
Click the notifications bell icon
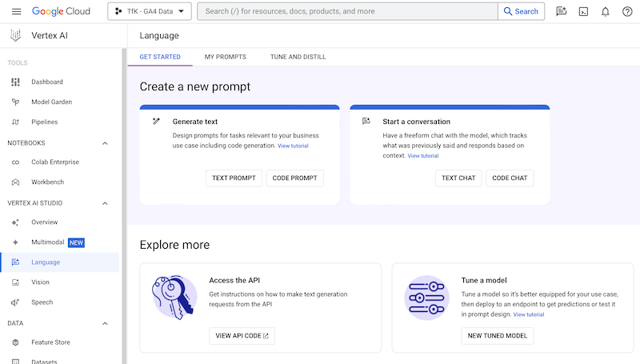click(x=606, y=11)
